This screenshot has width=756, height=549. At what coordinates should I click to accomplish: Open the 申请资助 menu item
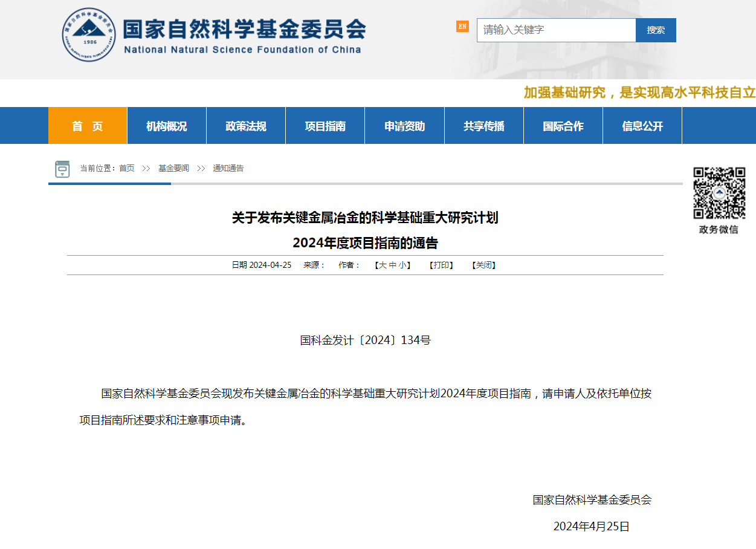pyautogui.click(x=404, y=126)
